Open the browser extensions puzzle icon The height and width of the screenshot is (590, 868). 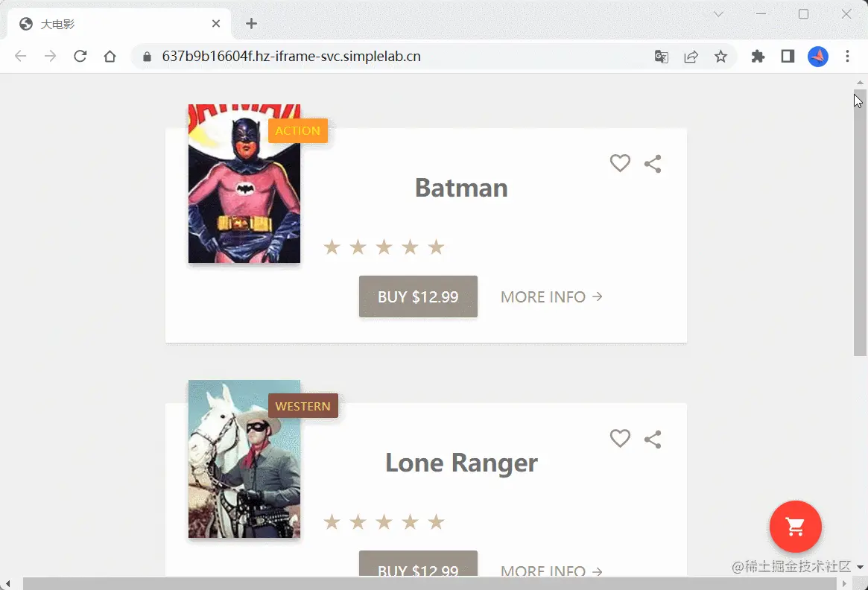[x=758, y=57]
